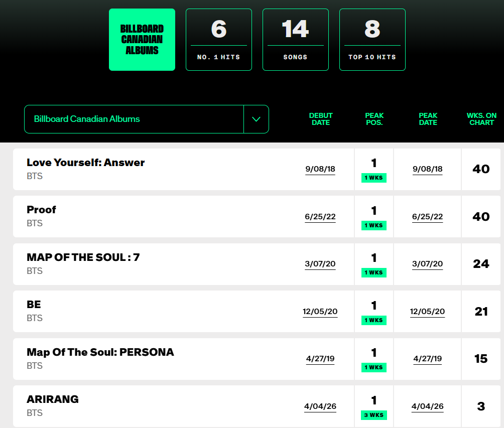Select the Love Yourself: Answer album title

coord(86,163)
